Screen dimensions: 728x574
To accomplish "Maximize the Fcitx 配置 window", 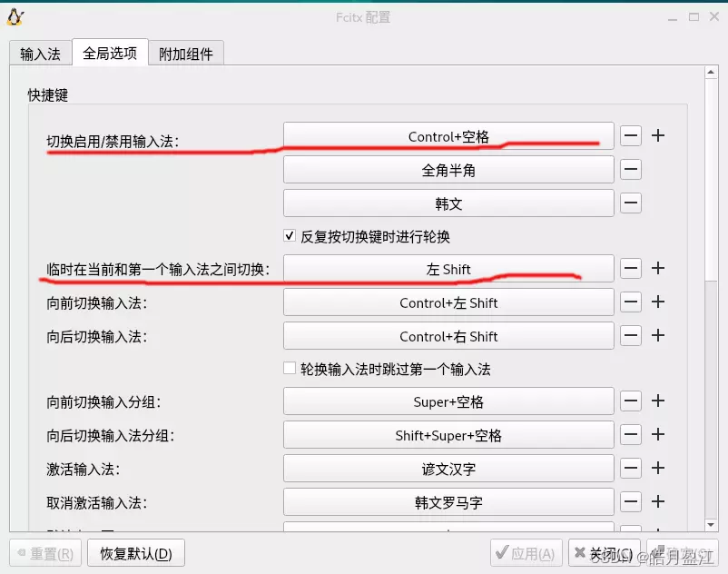I will 694,17.
